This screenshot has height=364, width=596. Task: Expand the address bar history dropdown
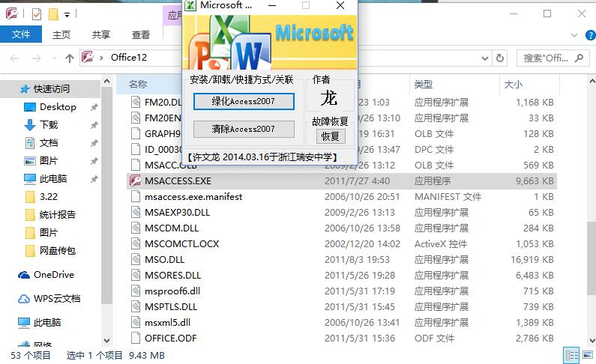pos(484,58)
